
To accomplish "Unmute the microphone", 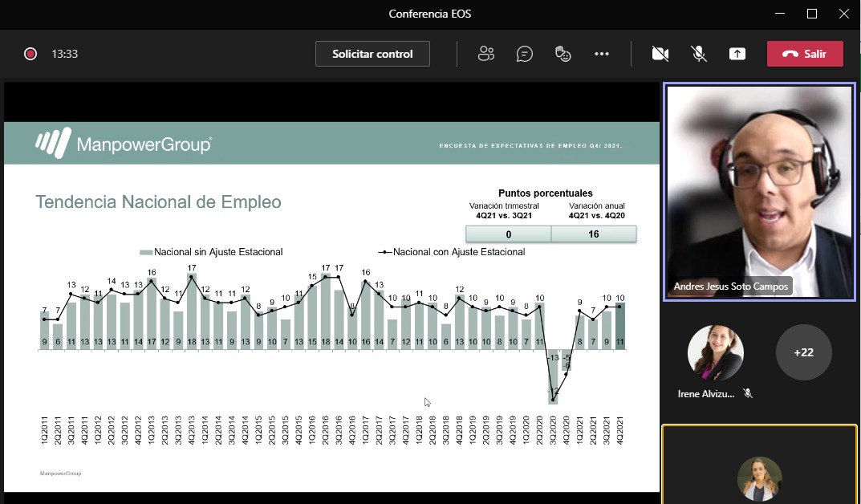I will tap(699, 54).
